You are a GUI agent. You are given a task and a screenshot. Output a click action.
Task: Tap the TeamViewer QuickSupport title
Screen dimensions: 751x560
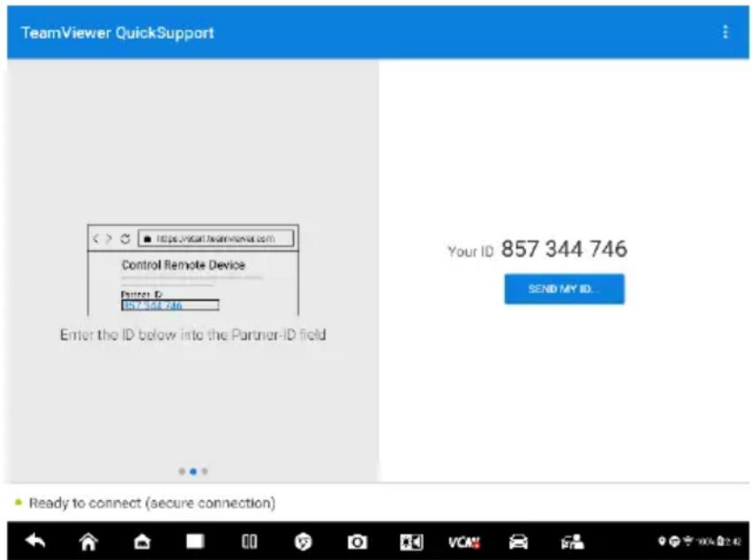pyautogui.click(x=117, y=33)
